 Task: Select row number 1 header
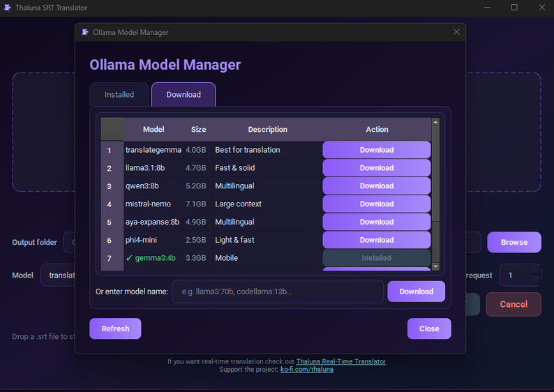[x=112, y=150]
